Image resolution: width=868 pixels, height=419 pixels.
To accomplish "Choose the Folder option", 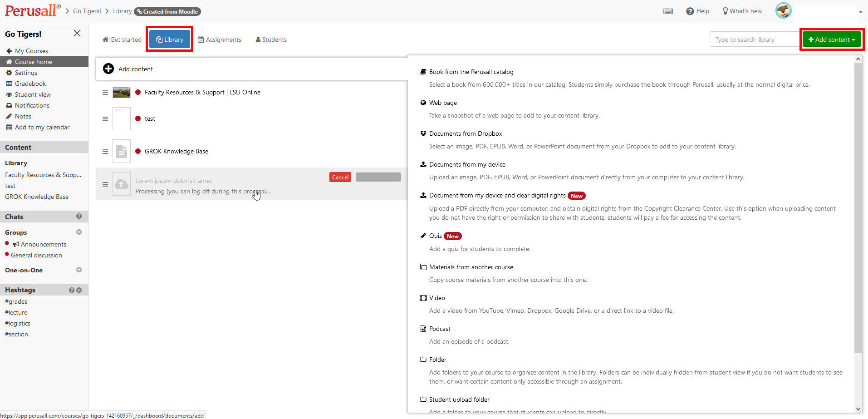I will 438,360.
